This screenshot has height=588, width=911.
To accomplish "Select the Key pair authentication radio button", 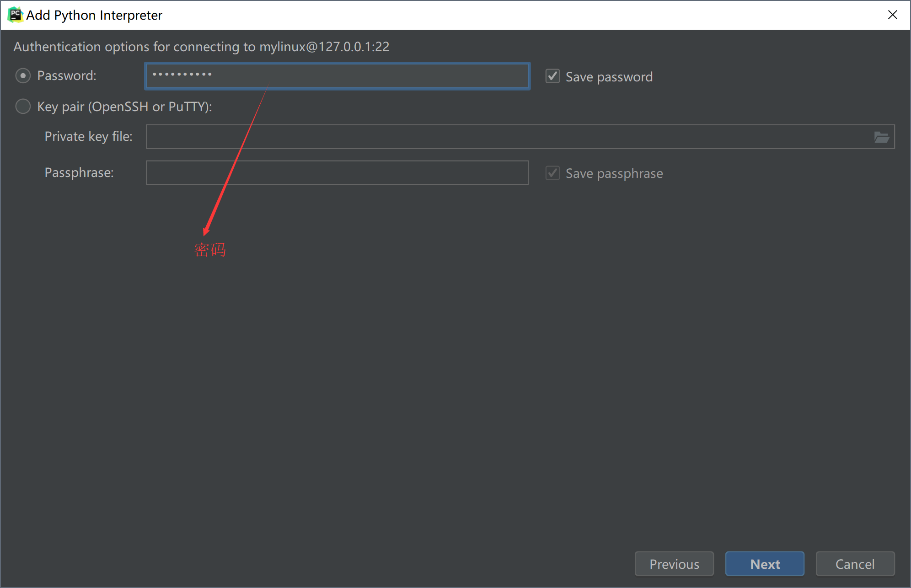I will point(23,107).
